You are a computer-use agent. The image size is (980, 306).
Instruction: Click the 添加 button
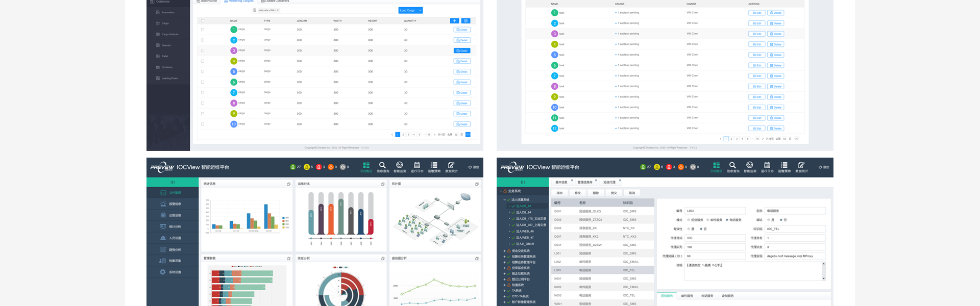coord(560,193)
